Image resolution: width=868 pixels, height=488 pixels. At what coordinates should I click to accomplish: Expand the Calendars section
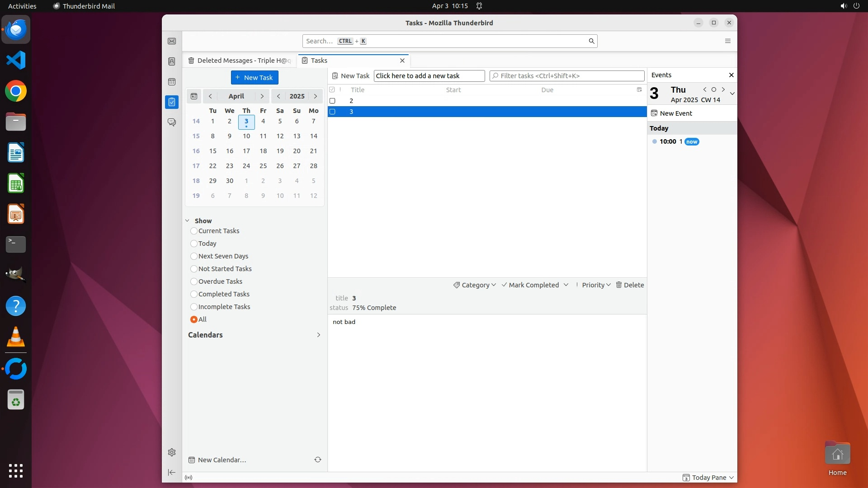318,335
